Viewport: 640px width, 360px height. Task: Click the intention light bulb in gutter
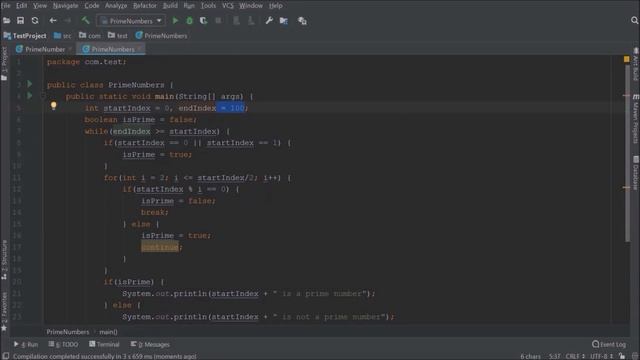tap(53, 106)
